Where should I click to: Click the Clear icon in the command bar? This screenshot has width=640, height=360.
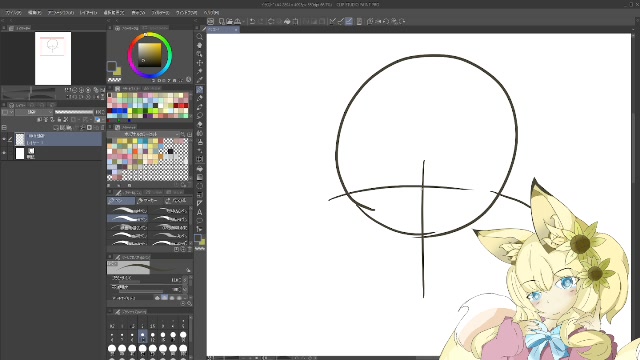click(271, 21)
